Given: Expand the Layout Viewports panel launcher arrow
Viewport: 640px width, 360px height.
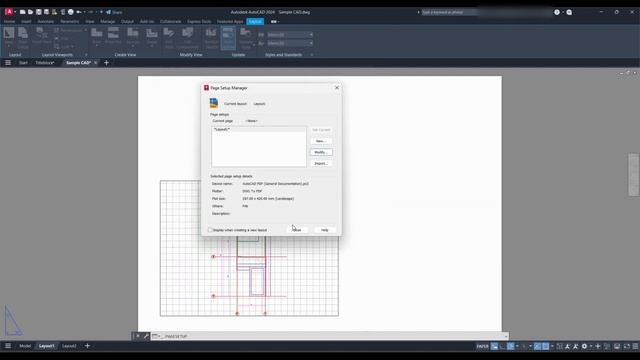Looking at the screenshot, I should pos(86,55).
